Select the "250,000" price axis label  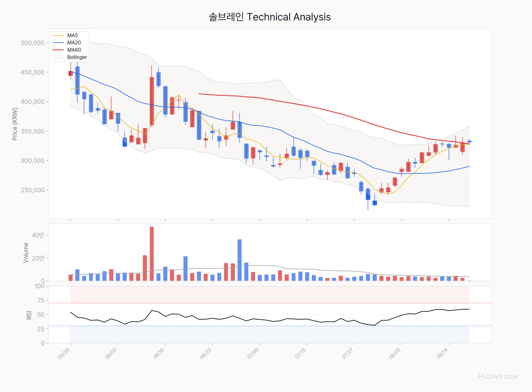point(32,190)
